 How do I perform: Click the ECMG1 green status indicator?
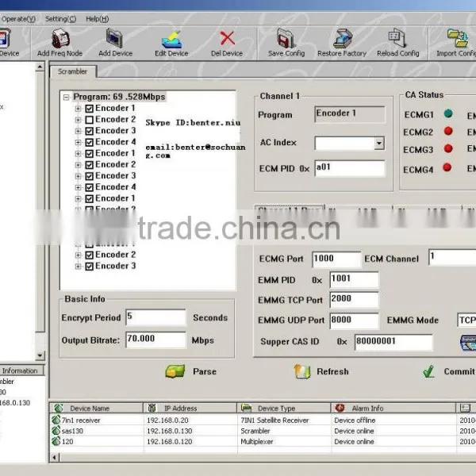[x=448, y=113]
